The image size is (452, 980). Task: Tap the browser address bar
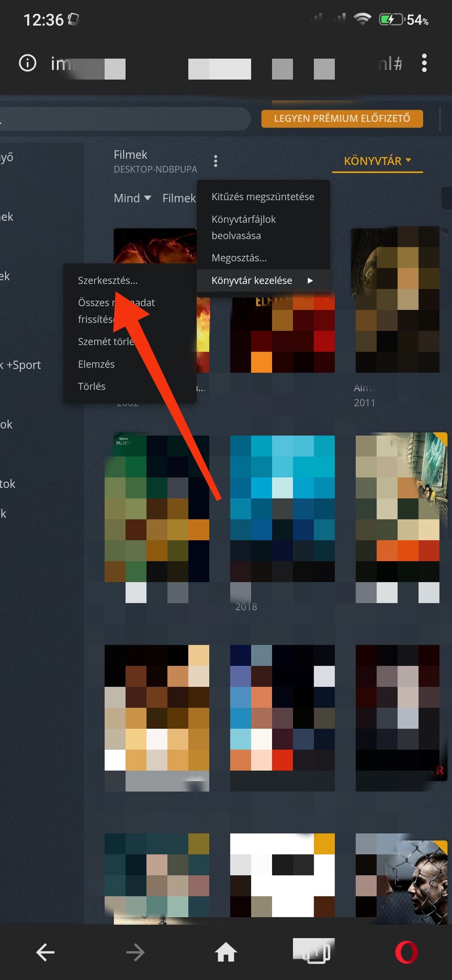point(227,64)
